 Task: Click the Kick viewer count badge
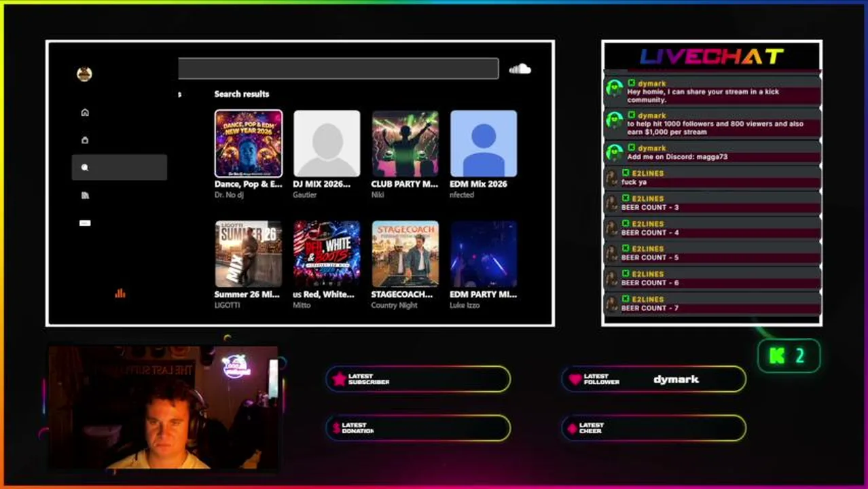[x=789, y=356]
